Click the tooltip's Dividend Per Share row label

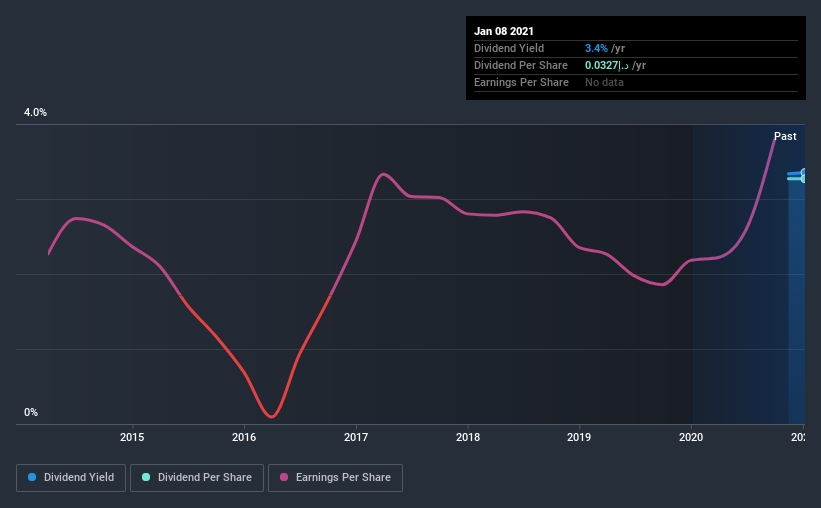tap(520, 65)
